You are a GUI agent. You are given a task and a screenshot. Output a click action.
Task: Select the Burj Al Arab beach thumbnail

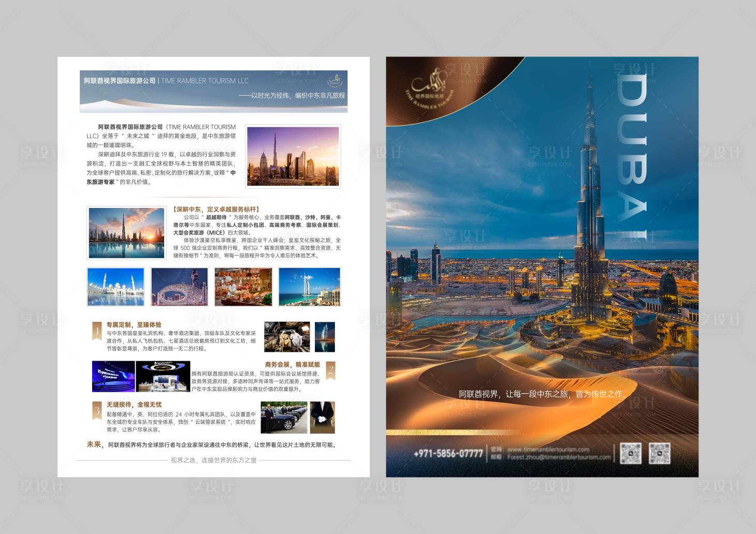click(x=309, y=287)
